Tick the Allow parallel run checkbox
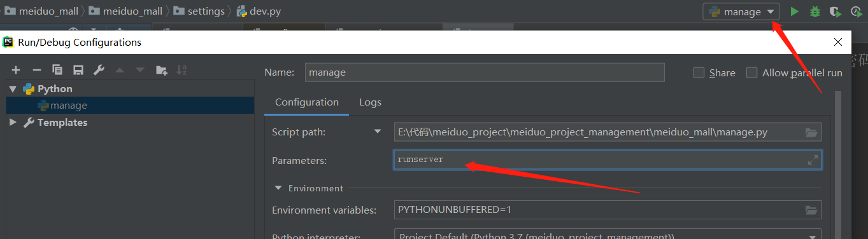This screenshot has height=239, width=868. point(751,73)
